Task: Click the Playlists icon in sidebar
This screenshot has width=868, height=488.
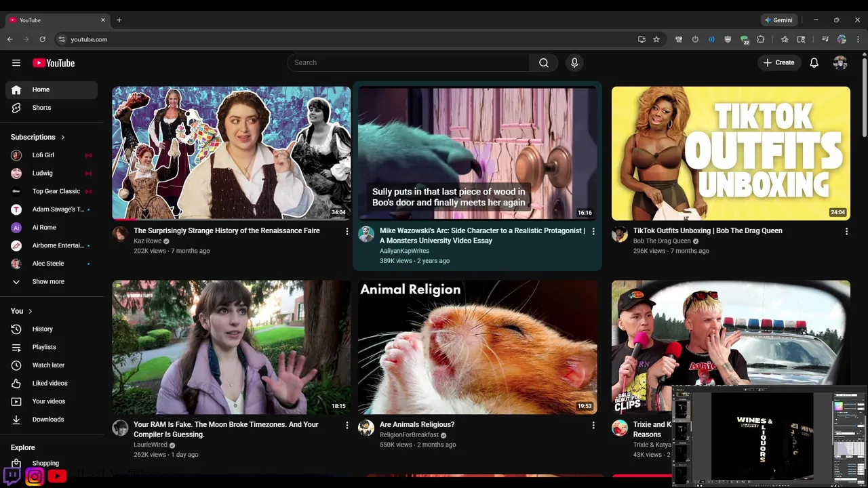Action: (x=16, y=347)
